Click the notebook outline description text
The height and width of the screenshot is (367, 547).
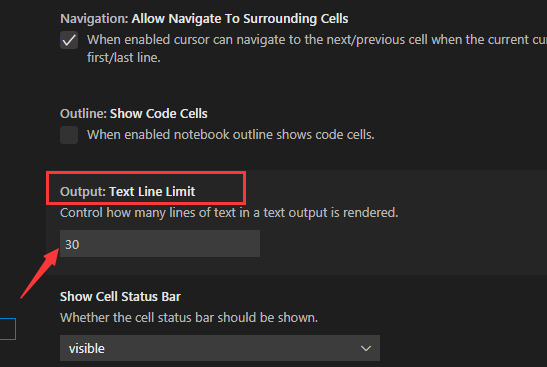(x=231, y=135)
